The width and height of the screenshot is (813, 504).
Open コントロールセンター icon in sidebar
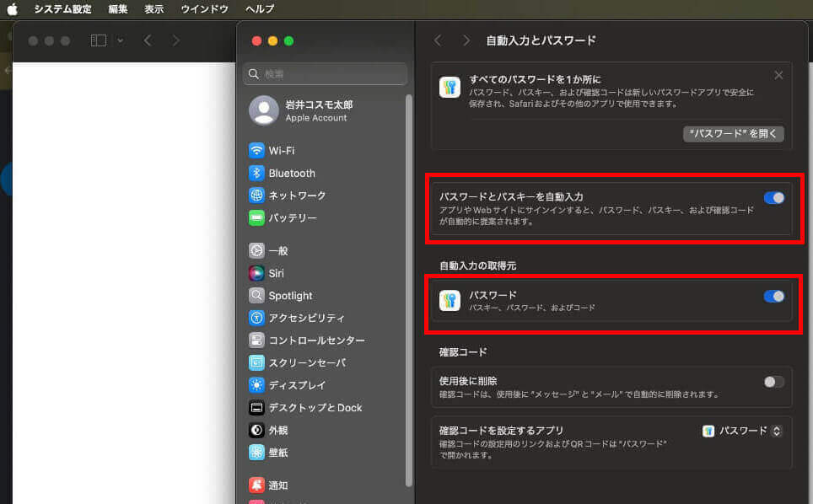(x=256, y=340)
